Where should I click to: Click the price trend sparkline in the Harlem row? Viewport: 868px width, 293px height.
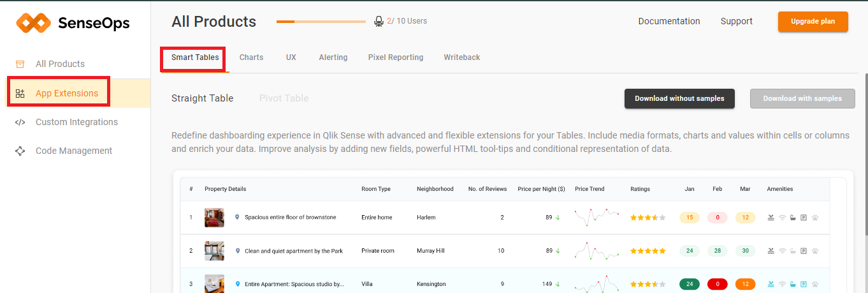tap(597, 218)
